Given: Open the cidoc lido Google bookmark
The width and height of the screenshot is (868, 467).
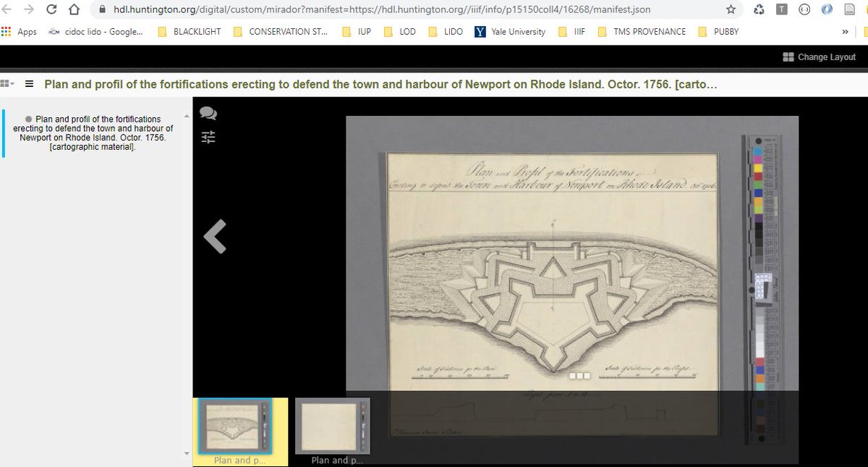Looking at the screenshot, I should tap(95, 32).
